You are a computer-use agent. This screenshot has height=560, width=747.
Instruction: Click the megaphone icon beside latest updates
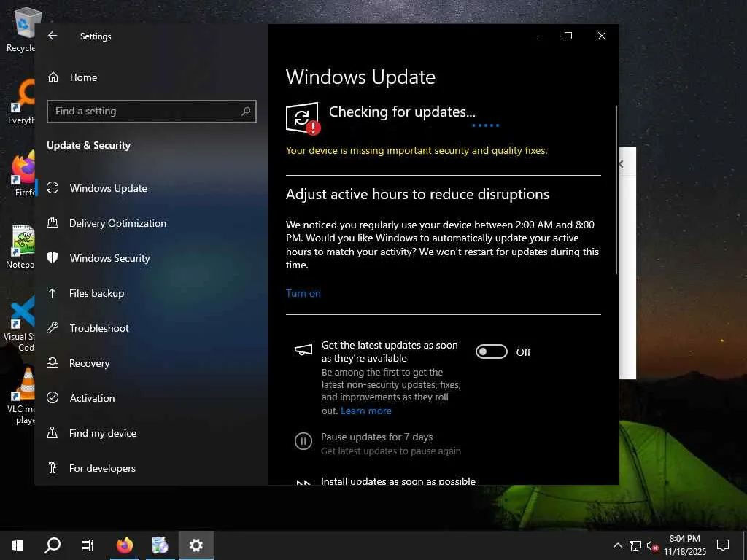tap(303, 351)
